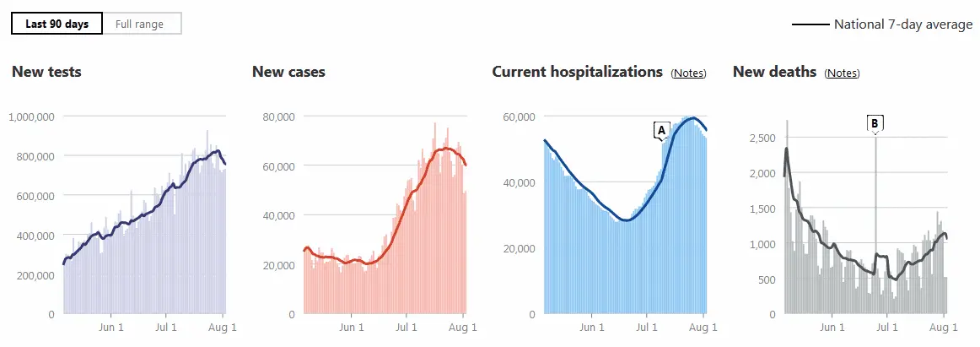
Task: Select the "Last 90 days" tab
Action: pos(57,24)
